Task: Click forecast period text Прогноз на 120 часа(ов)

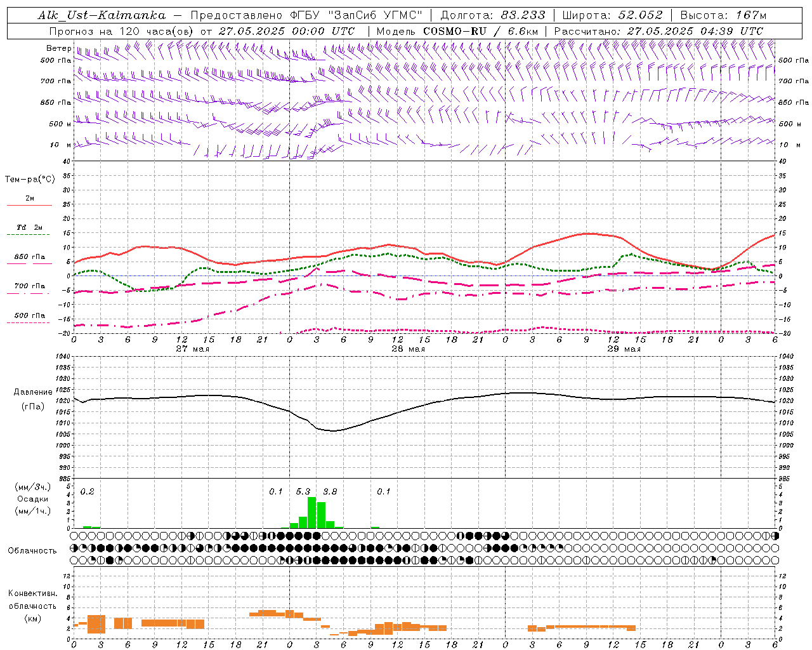Action: pos(122,31)
